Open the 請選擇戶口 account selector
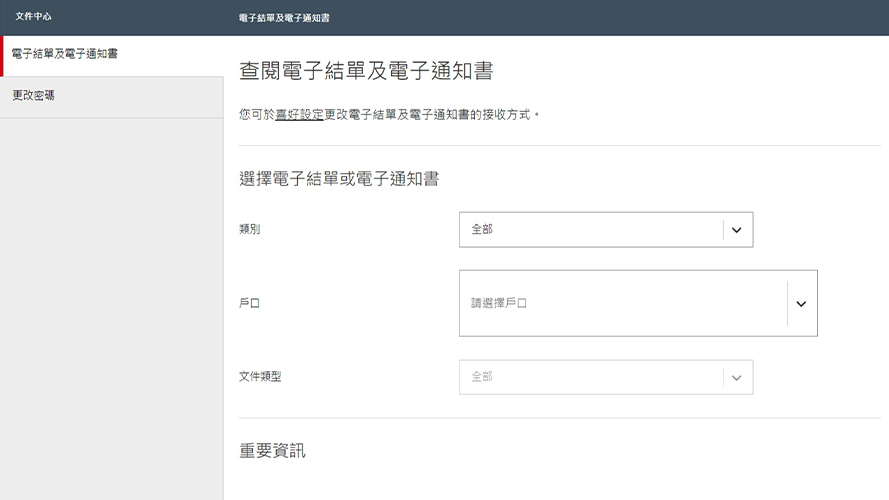This screenshot has height=500, width=889. [638, 303]
